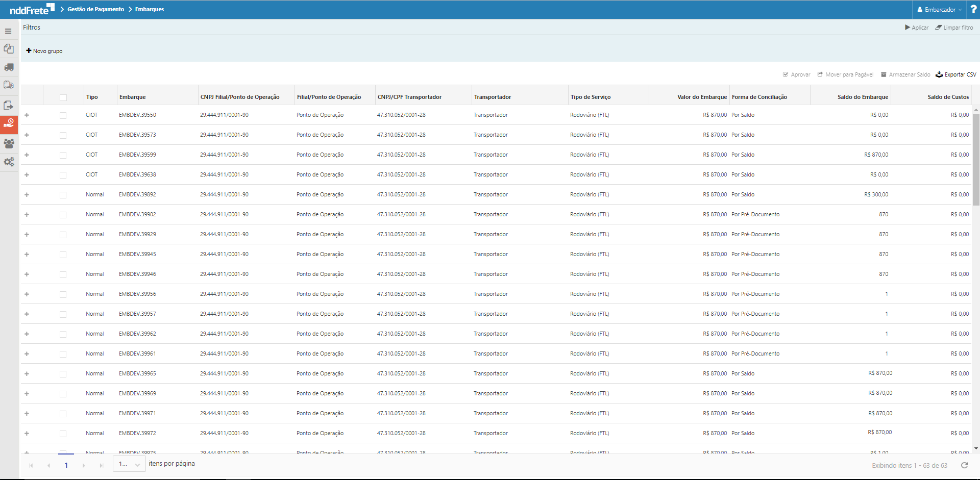980x480 pixels.
Task: Add a filter with Novo grupo
Action: (44, 51)
